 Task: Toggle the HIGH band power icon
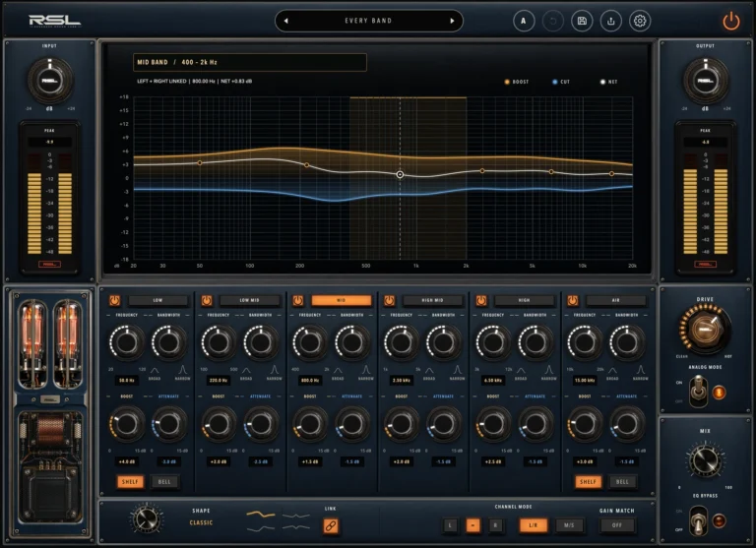tap(481, 301)
